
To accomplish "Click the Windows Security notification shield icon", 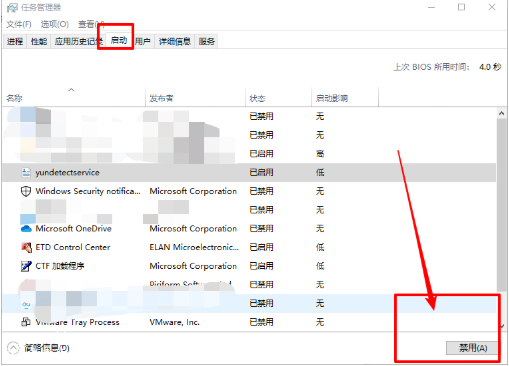I will tap(26, 191).
